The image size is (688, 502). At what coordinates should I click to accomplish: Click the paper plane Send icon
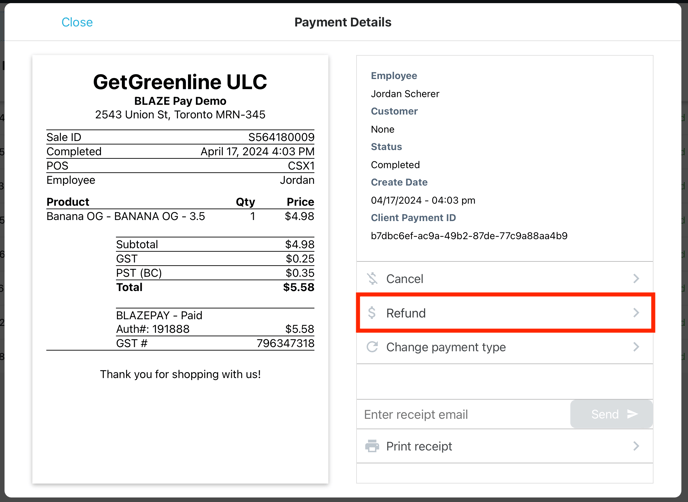632,414
